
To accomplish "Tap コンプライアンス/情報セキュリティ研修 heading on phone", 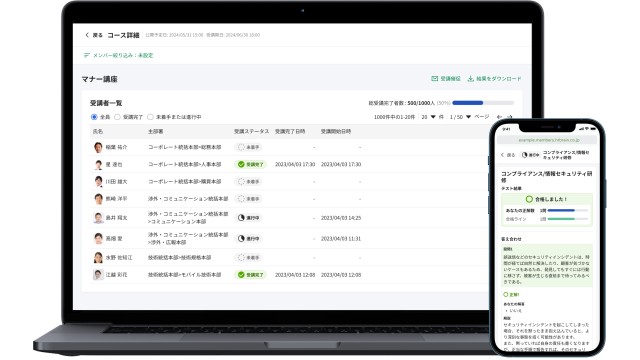I will [547, 177].
